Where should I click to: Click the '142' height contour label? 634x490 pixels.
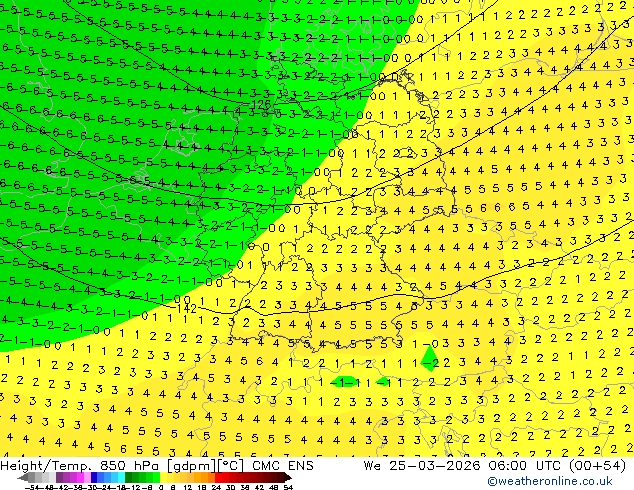[x=187, y=309]
